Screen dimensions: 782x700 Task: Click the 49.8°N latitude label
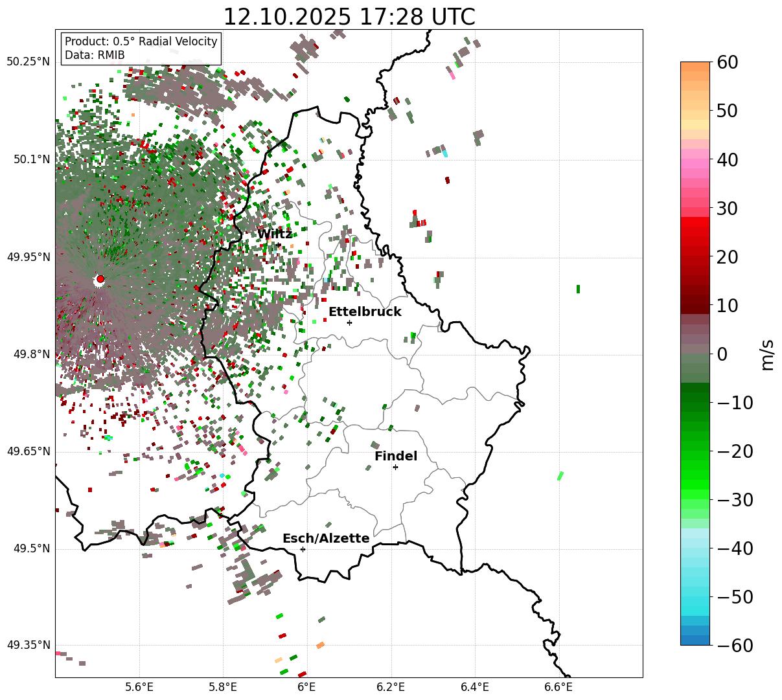pyautogui.click(x=32, y=354)
